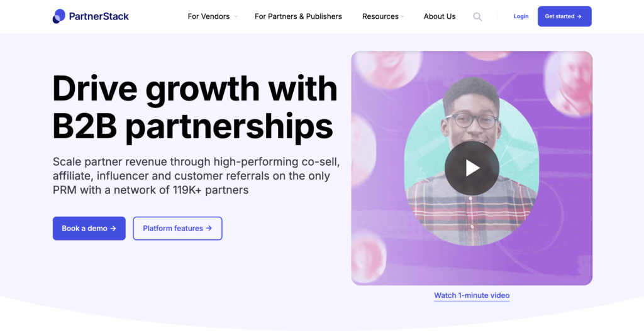The width and height of the screenshot is (644, 331).
Task: Click the "Scale partner revenue" paragraph text
Action: click(x=196, y=176)
